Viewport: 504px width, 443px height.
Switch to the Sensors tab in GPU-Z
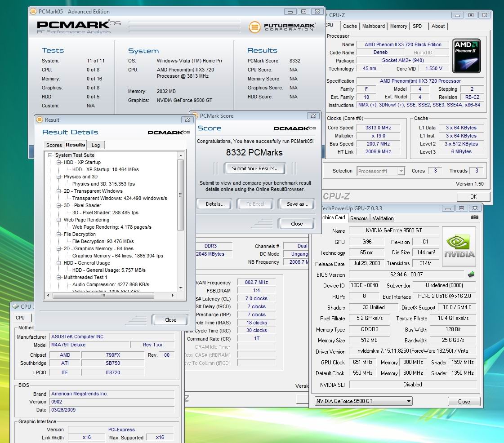pos(359,218)
